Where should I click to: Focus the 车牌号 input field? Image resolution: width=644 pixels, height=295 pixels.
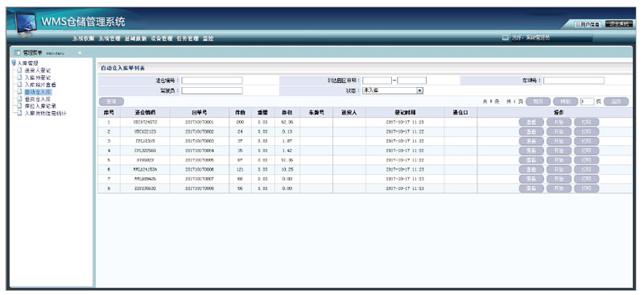pyautogui.click(x=574, y=81)
